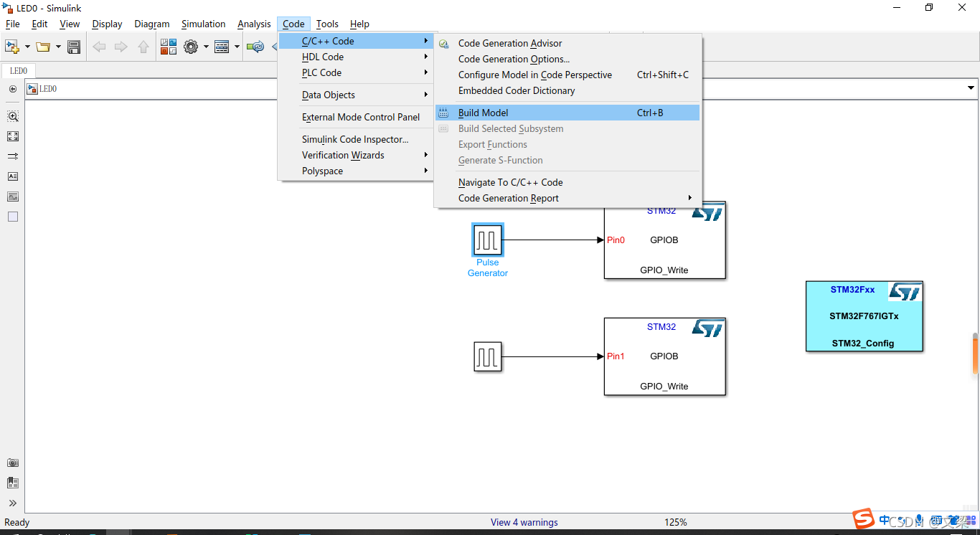980x535 pixels.
Task: Click the Sogou input method S icon
Action: click(864, 519)
